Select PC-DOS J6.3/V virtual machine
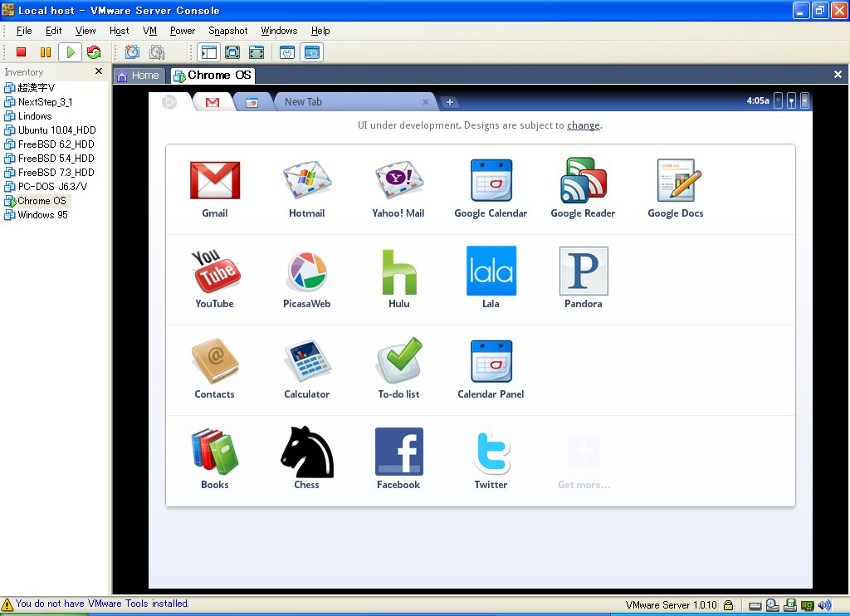This screenshot has width=850, height=616. pos(46,187)
